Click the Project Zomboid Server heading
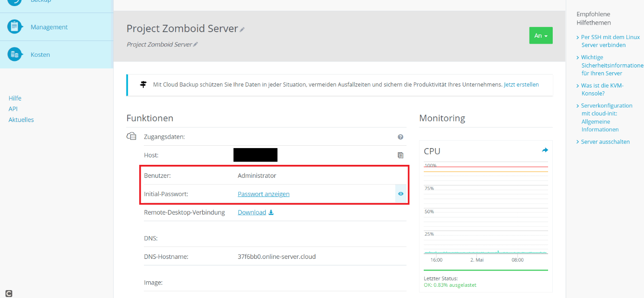 click(182, 28)
